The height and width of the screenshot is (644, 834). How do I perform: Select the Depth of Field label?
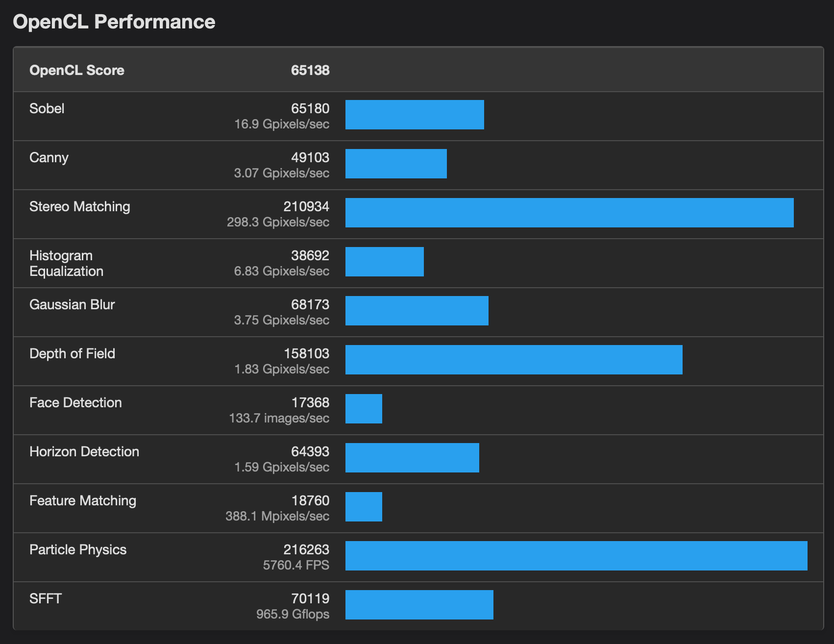click(x=73, y=353)
